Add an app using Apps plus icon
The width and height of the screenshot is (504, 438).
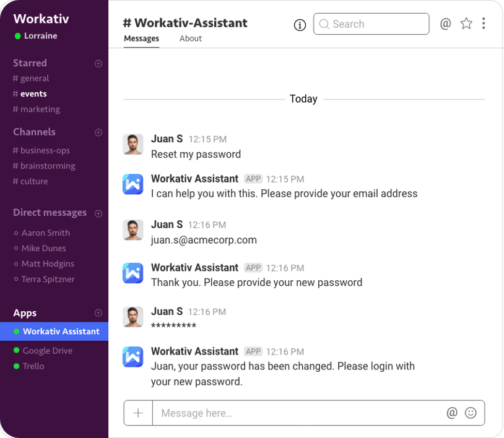(x=98, y=313)
